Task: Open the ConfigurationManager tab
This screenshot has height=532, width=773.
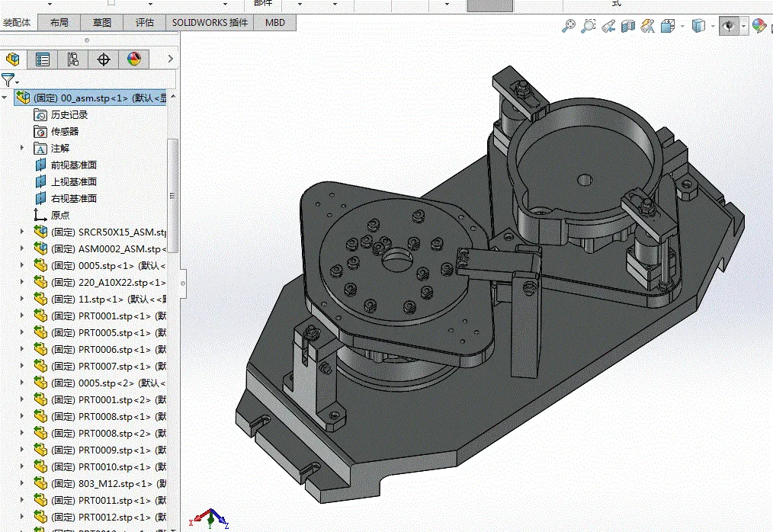Action: coord(73,59)
